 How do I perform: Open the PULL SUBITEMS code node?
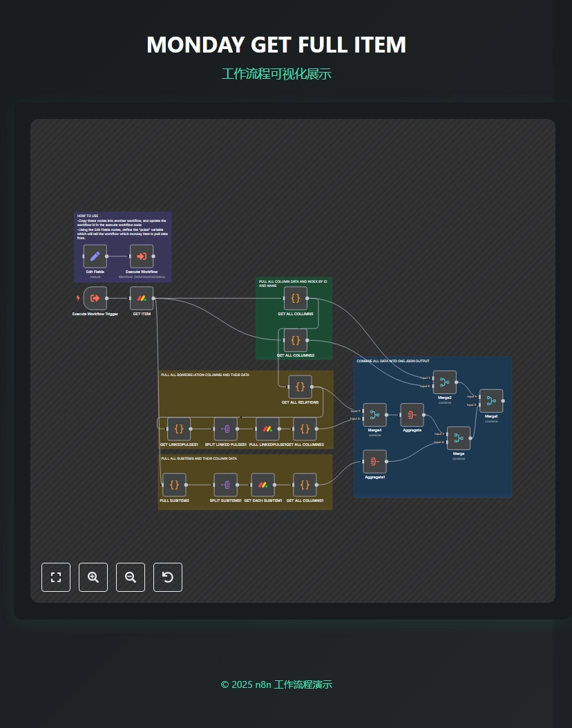click(x=175, y=485)
